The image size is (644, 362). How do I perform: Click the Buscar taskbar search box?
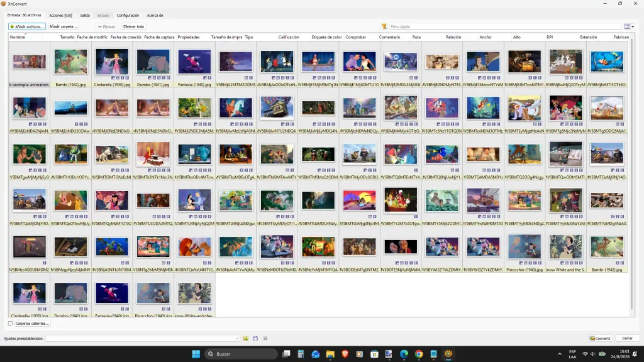tap(241, 354)
